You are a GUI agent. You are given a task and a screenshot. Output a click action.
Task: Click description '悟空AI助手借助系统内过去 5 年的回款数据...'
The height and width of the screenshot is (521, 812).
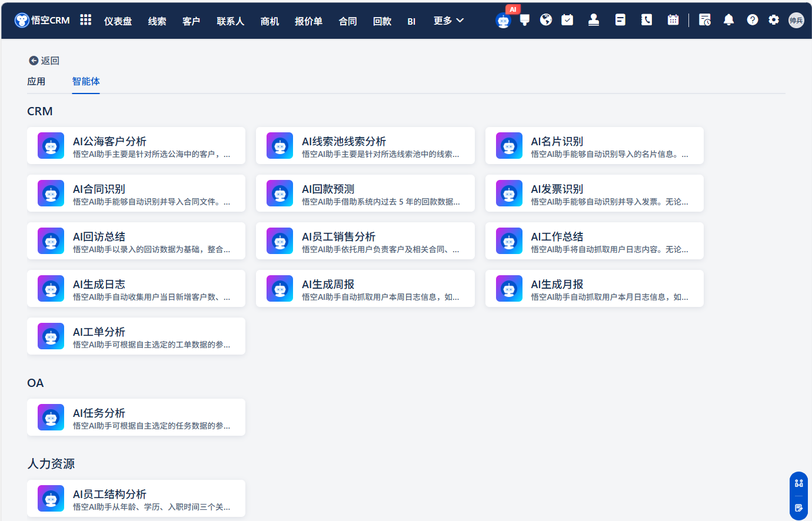point(381,202)
